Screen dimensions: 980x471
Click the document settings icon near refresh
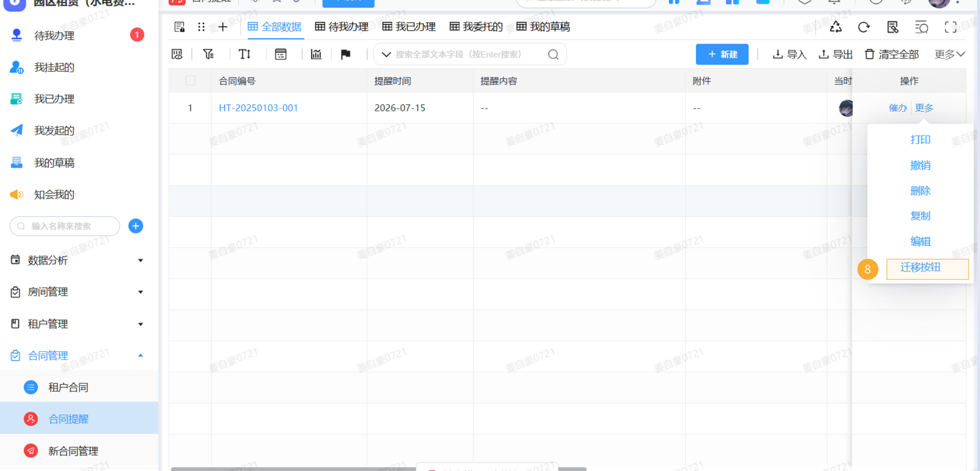pyautogui.click(x=892, y=27)
